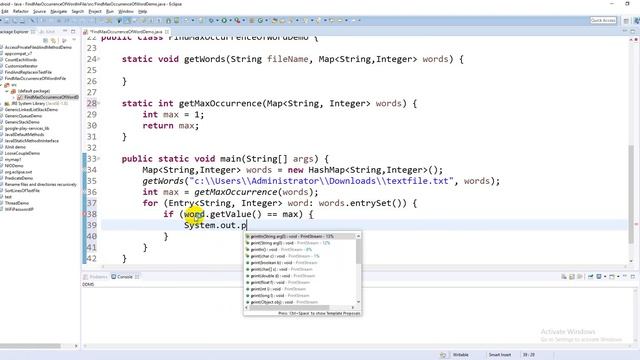Choose print(char c) autocomplete proposal

pyautogui.click(x=300, y=256)
